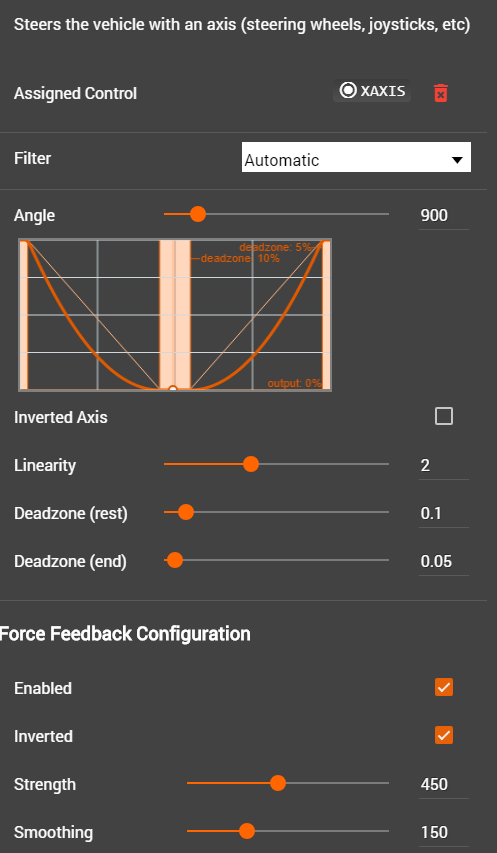The image size is (497, 853).
Task: Click the Strength slider handle
Action: click(278, 783)
